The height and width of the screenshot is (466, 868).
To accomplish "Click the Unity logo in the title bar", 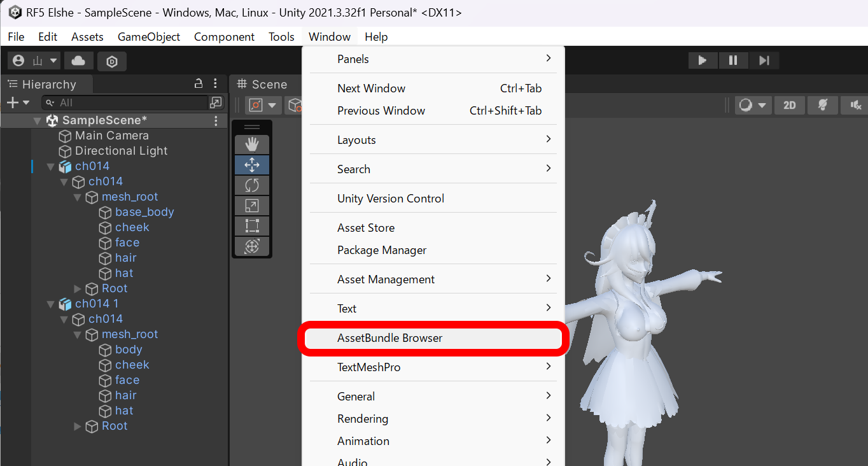I will click(x=15, y=13).
